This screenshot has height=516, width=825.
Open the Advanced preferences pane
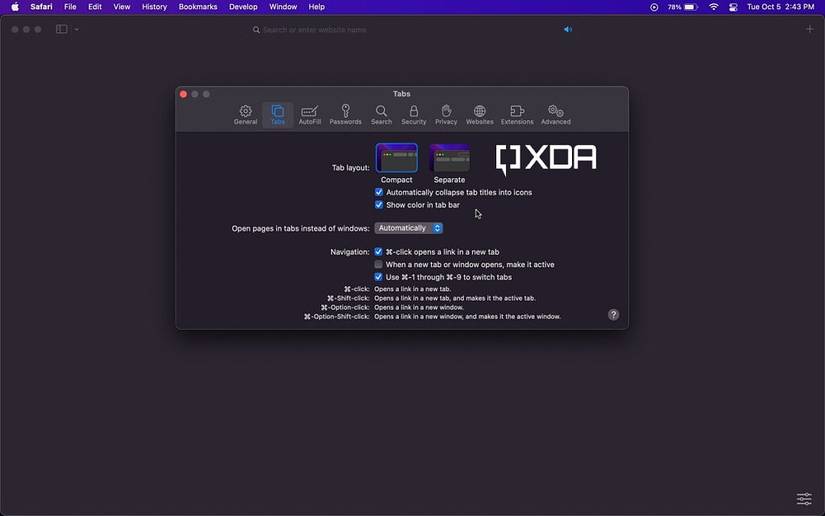point(556,115)
